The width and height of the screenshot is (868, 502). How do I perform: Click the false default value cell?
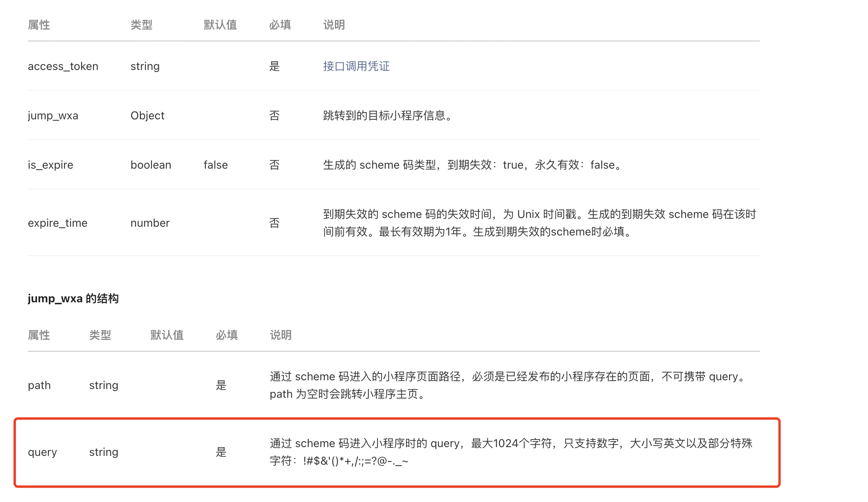[216, 165]
